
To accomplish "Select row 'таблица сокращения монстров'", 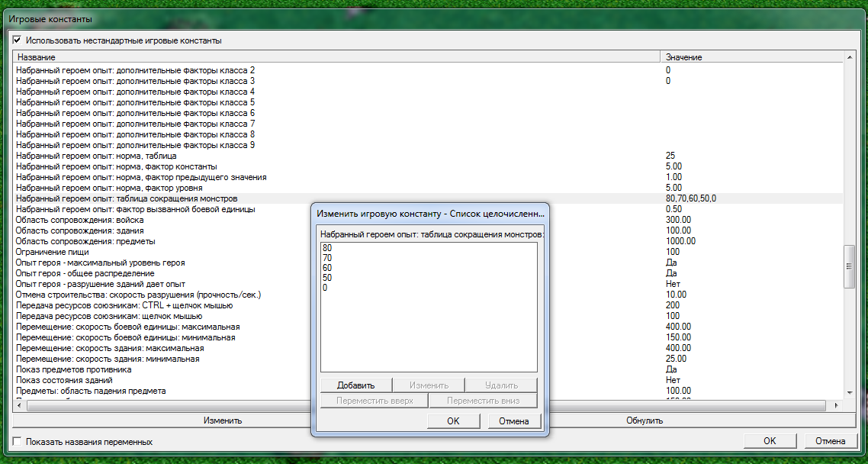I will 428,198.
